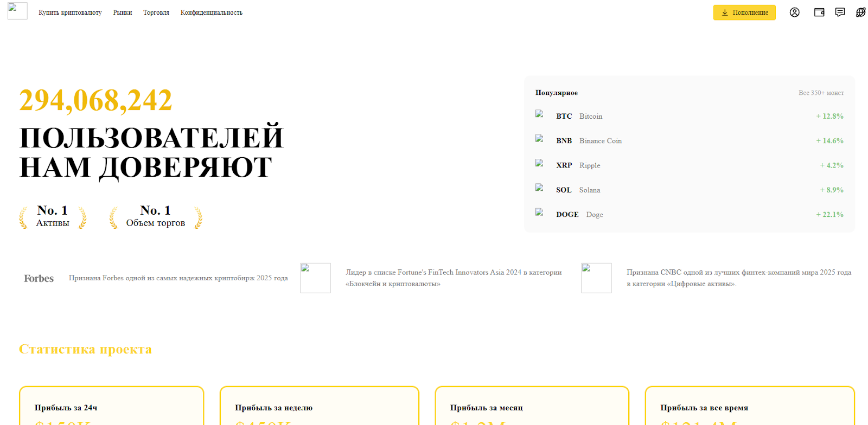Click the DOGE coin icon
868x425 pixels.
pyautogui.click(x=540, y=212)
